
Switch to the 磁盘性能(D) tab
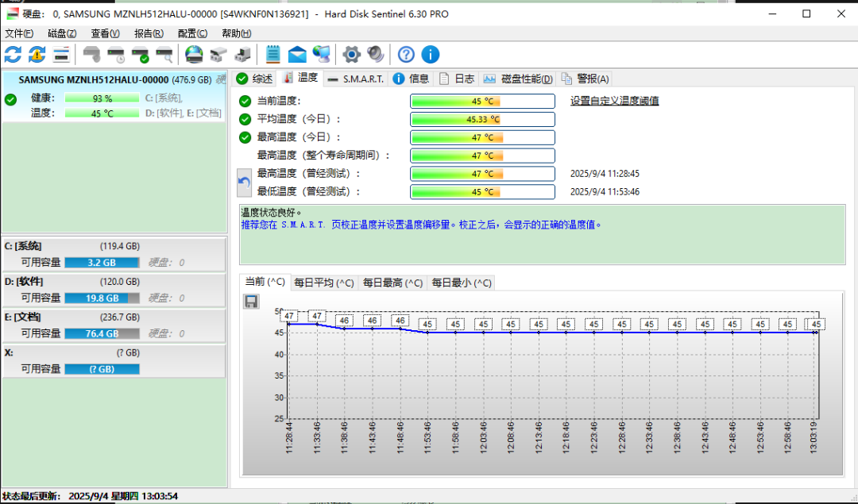pos(518,79)
